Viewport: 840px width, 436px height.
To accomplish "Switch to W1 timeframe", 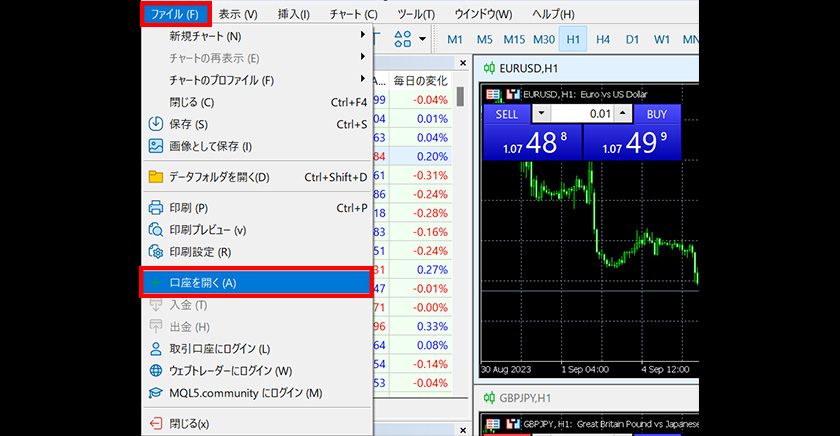I will 662,39.
